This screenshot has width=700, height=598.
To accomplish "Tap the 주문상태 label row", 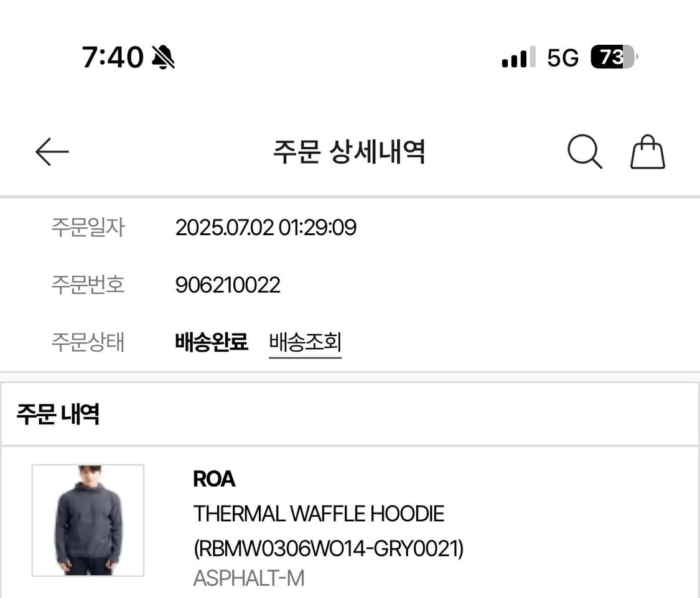I will point(88,341).
